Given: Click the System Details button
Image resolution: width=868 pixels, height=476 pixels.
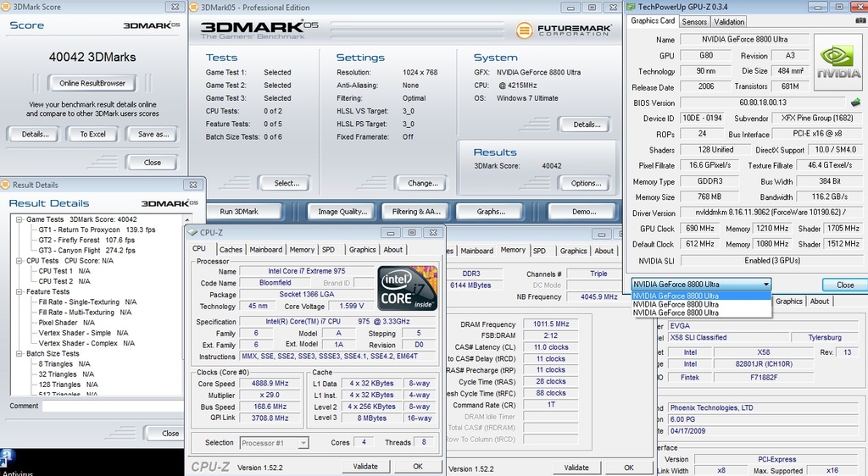Looking at the screenshot, I should [x=587, y=125].
